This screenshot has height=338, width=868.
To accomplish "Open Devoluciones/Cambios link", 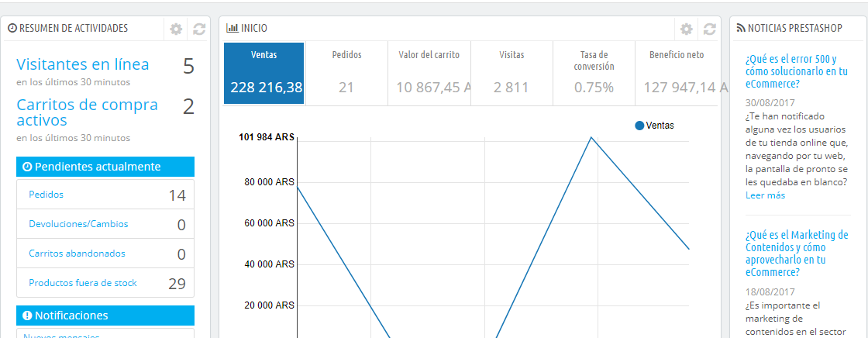I will [x=78, y=224].
